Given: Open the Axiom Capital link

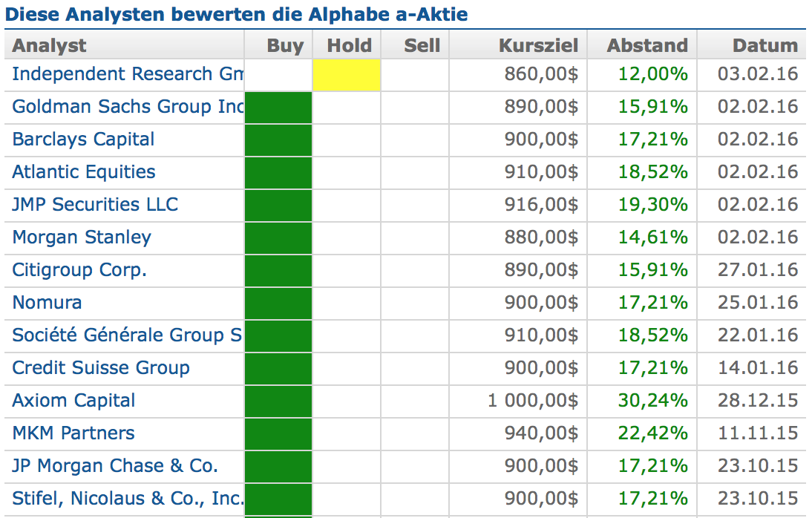Looking at the screenshot, I should click(x=74, y=401).
